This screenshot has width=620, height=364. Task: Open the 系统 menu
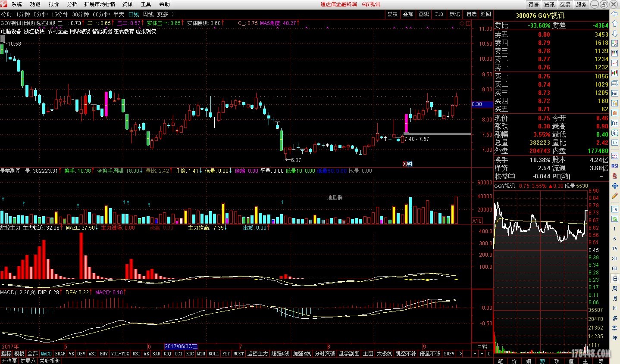17,4
